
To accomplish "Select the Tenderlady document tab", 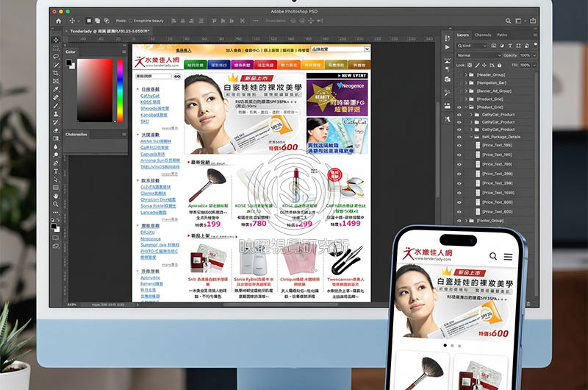I will 110,31.
